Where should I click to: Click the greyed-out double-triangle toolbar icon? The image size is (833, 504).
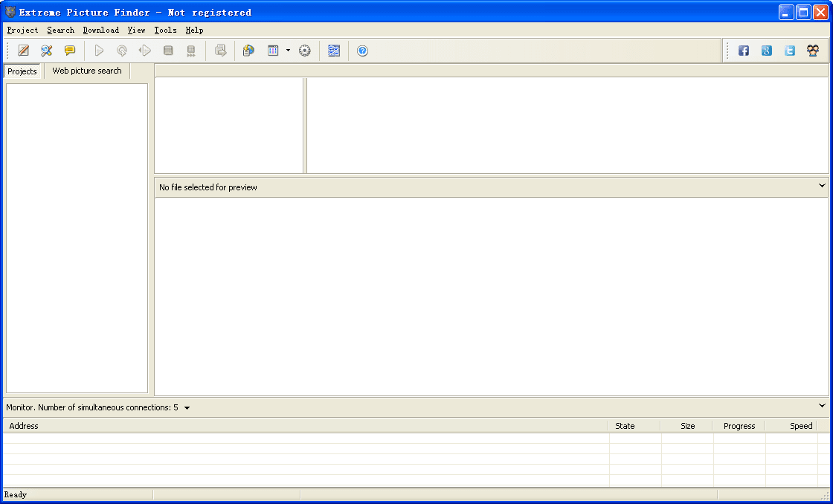pos(144,51)
